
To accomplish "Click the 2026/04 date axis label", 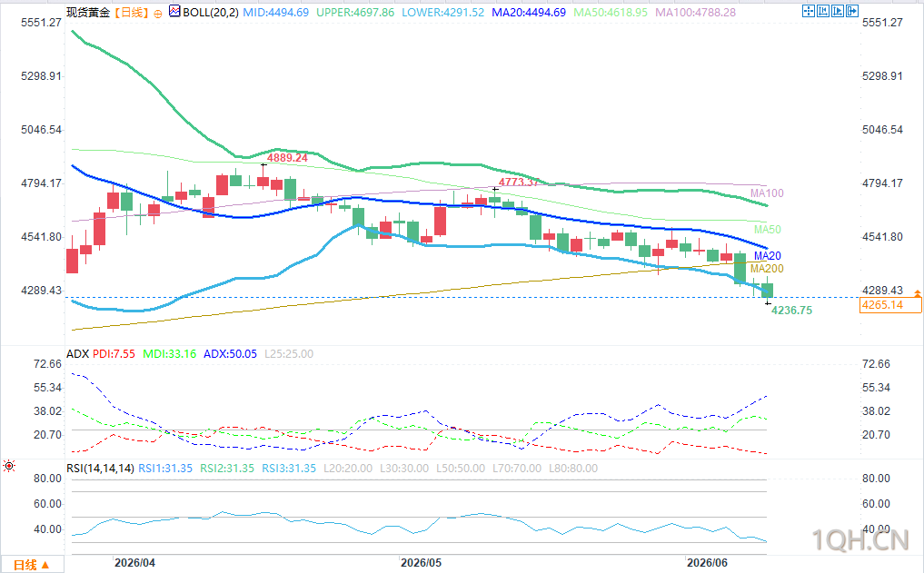I will click(135, 563).
